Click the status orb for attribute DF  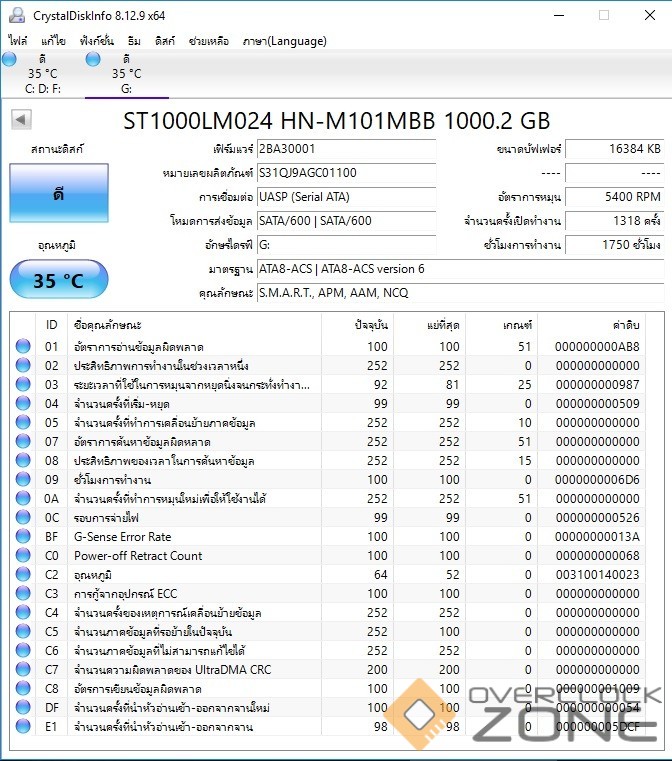pyautogui.click(x=23, y=707)
